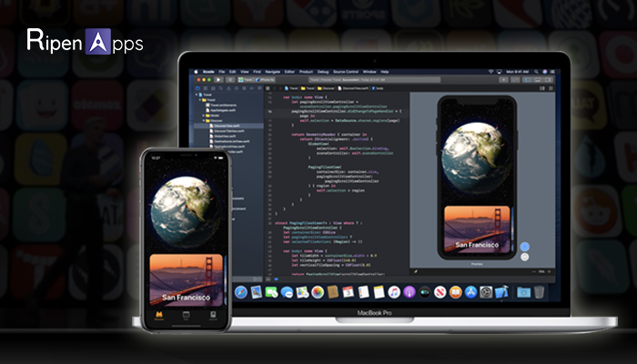Open the Find navigator magnifier icon
The height and width of the screenshot is (364, 637).
[x=221, y=88]
